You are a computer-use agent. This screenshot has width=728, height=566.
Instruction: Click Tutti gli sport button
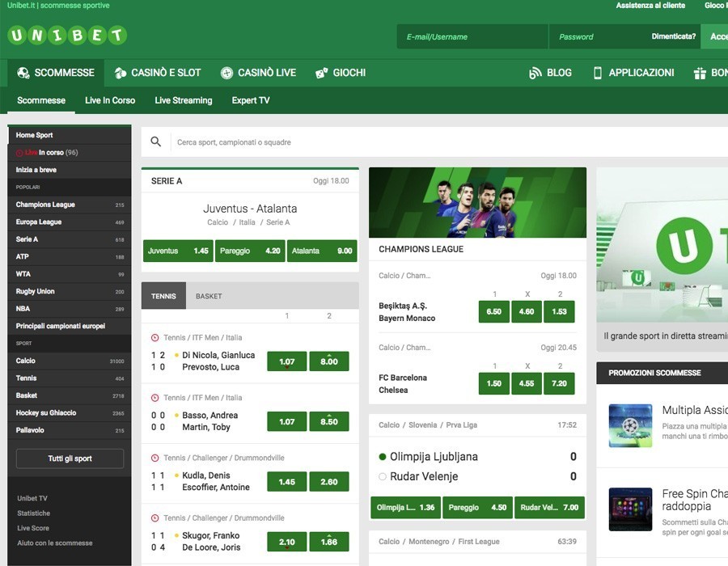click(70, 458)
